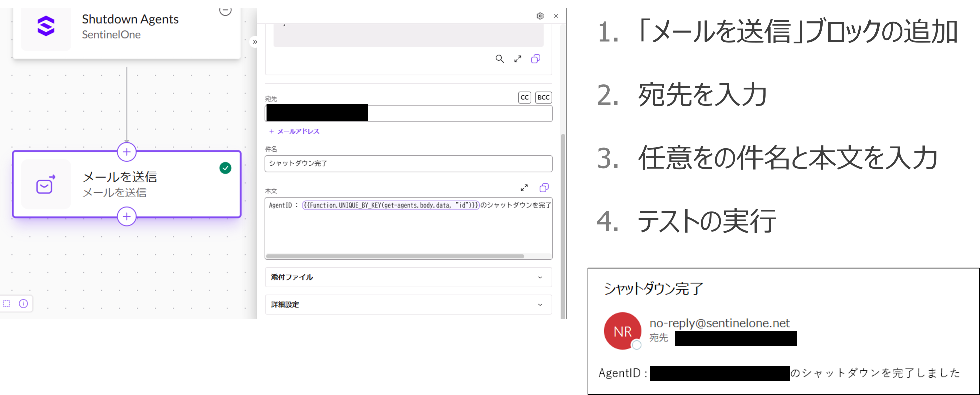
Task: Click the horizontal scrollbar in 本文 editor
Action: point(394,256)
